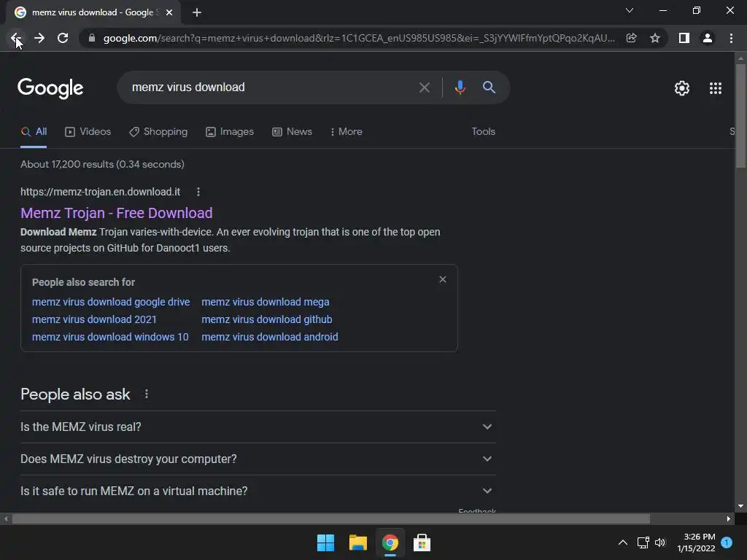Open the More search categories menu
747x560 pixels.
[x=347, y=132]
